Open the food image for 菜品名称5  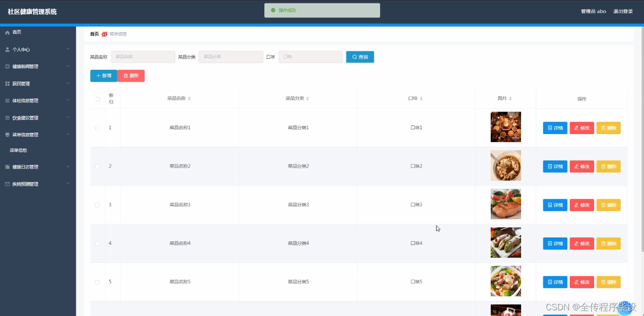tap(506, 281)
